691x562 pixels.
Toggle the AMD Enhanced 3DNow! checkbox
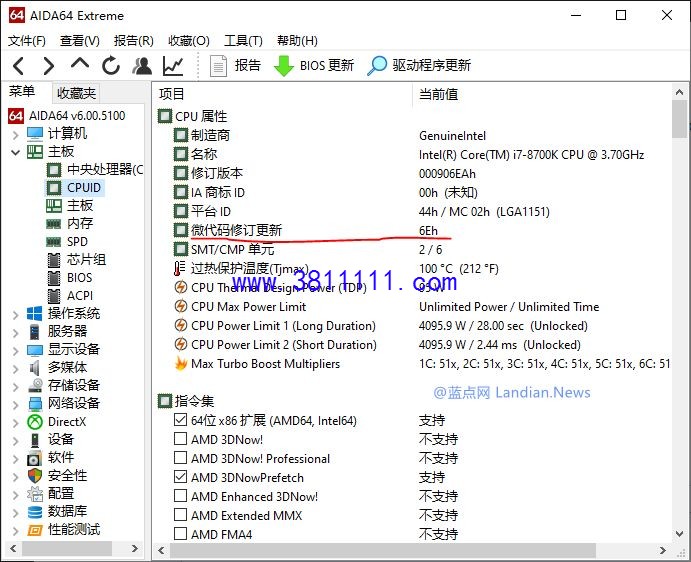[x=180, y=496]
